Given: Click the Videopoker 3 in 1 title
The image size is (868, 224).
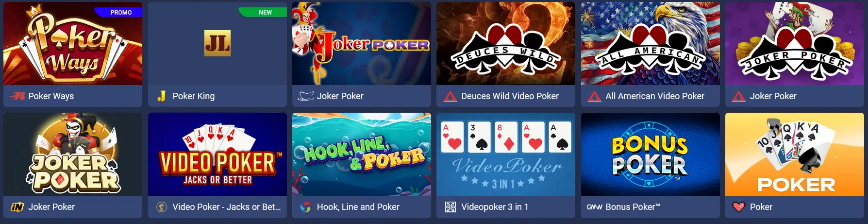Looking at the screenshot, I should point(495,207).
